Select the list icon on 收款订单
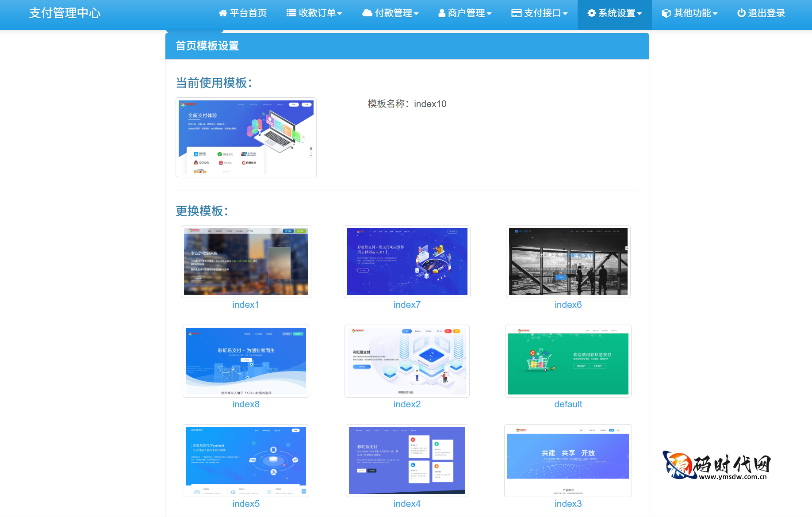Screen dimensions: 812x517 point(291,13)
